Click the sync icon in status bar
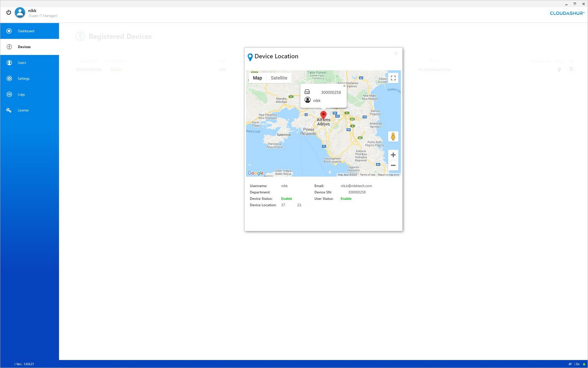The height and width of the screenshot is (368, 588). (570, 364)
